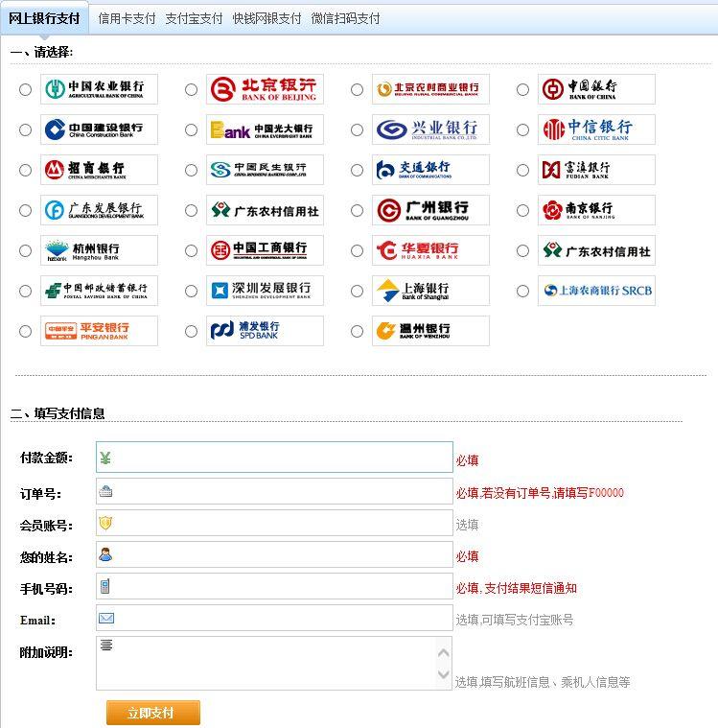Focus the 您的姓名 input field
The width and height of the screenshot is (718, 728).
click(274, 554)
